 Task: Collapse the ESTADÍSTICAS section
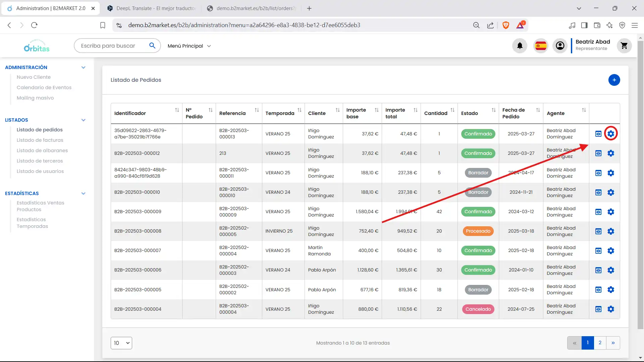[84, 193]
